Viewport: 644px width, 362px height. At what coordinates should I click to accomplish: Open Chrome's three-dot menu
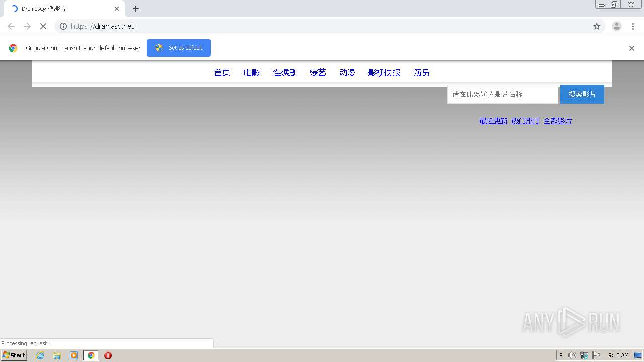[x=633, y=26]
